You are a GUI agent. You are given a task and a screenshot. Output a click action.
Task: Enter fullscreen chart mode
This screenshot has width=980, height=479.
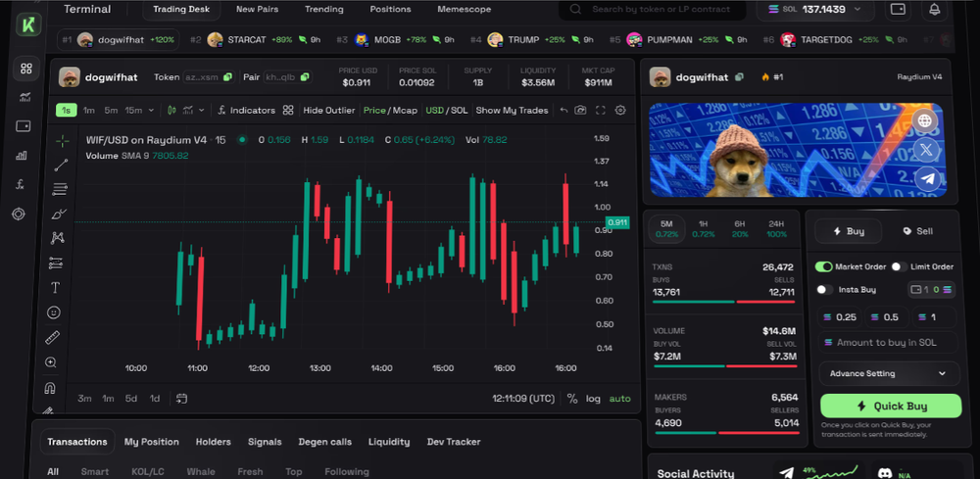(x=601, y=110)
